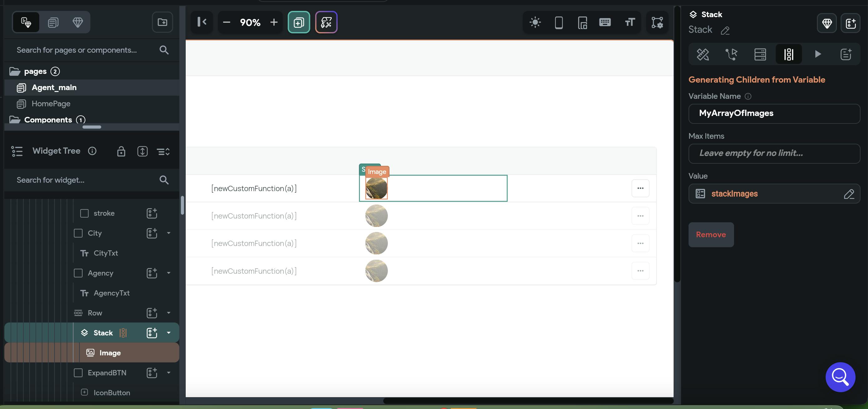868x409 pixels.
Task: Collapse the Stack widget tree arrow
Action: click(x=169, y=333)
